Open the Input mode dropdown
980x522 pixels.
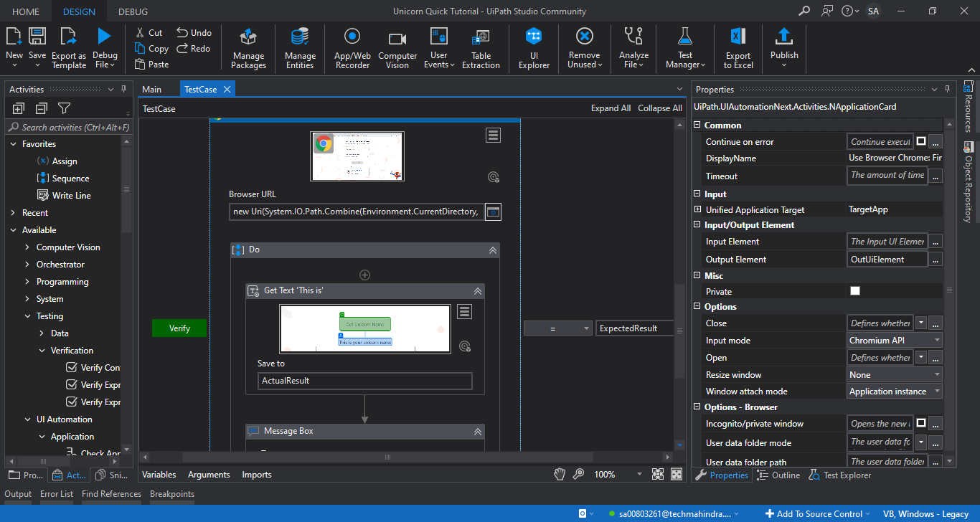pyautogui.click(x=894, y=341)
